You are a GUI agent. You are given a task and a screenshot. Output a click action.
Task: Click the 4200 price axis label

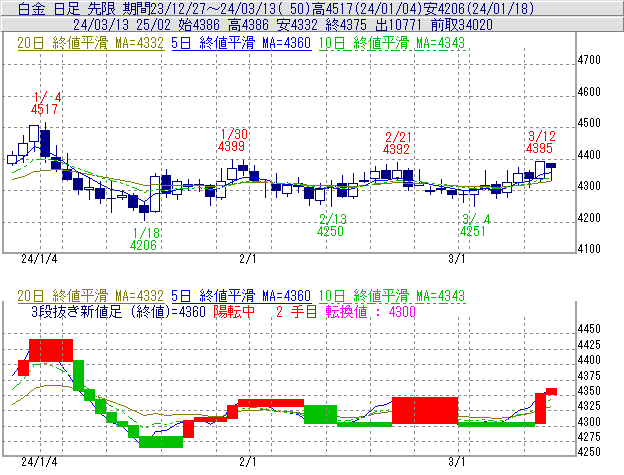(x=589, y=218)
